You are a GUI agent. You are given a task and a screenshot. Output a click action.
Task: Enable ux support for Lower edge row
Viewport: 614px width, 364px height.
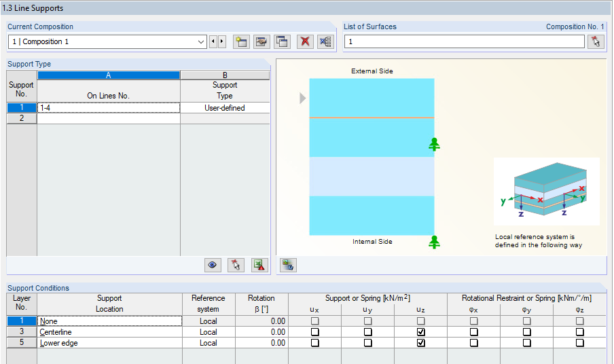(x=315, y=343)
